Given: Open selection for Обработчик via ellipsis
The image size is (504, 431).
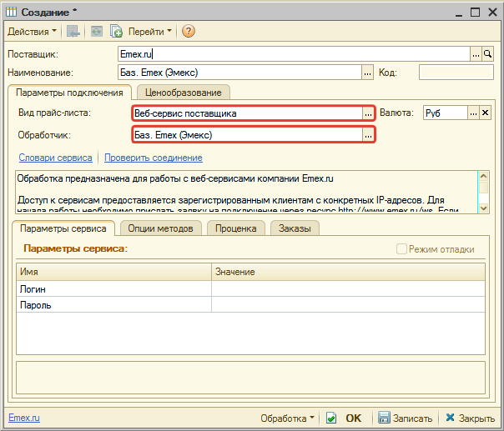Looking at the screenshot, I should [x=368, y=135].
